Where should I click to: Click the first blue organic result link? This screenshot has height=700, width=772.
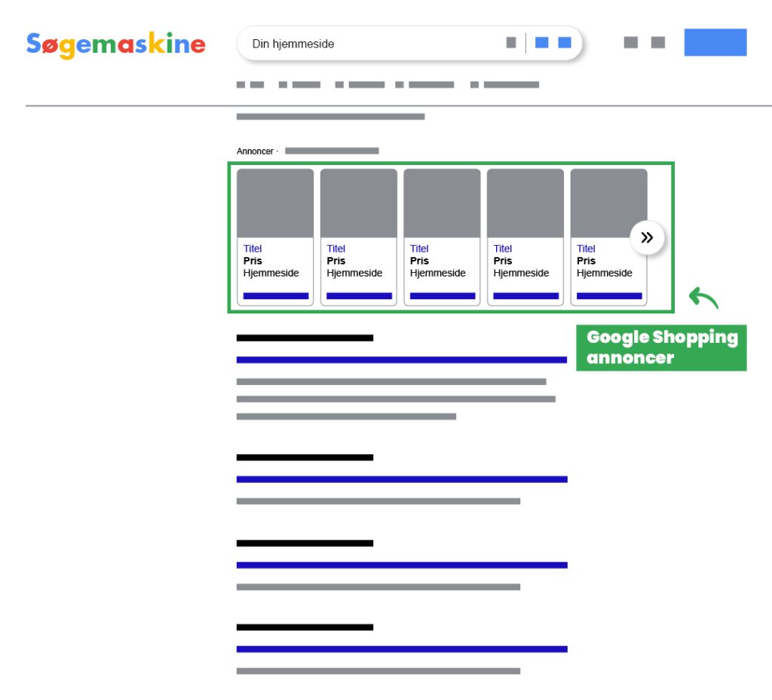point(402,359)
